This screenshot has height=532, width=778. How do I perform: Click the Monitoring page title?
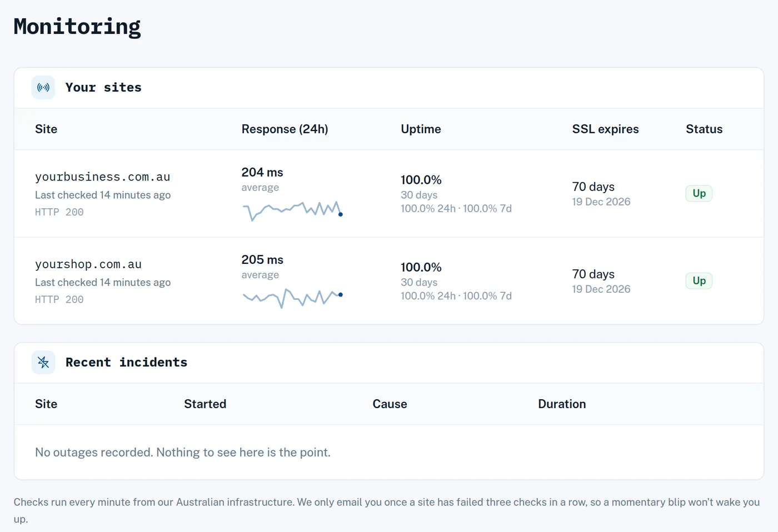coord(77,26)
